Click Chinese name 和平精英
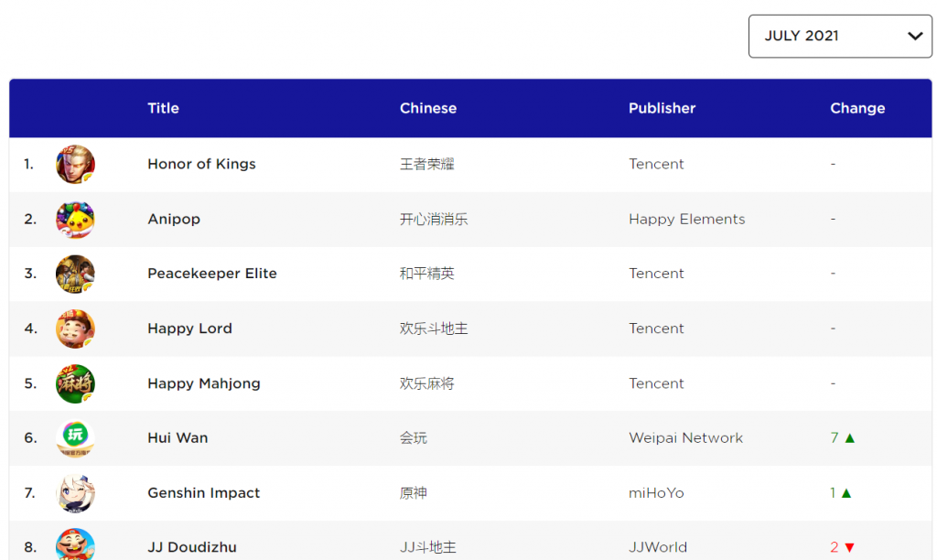 point(427,274)
